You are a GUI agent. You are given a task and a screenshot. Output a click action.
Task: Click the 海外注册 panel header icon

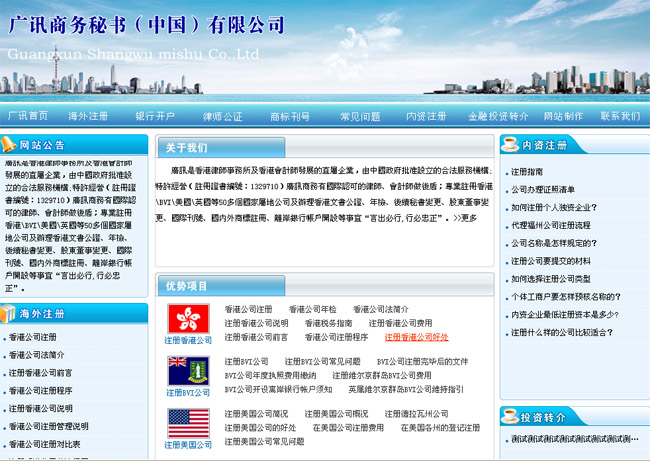coord(12,313)
